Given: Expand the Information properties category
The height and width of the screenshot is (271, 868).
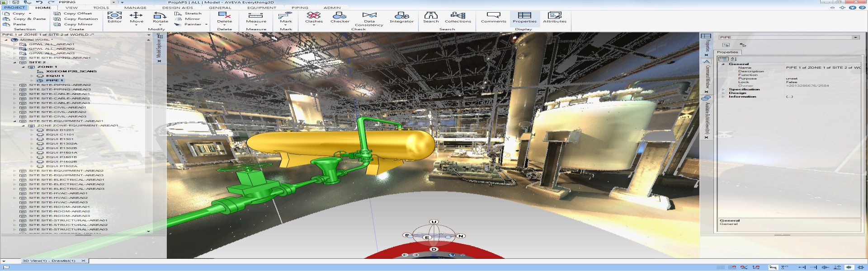Looking at the screenshot, I should point(723,97).
